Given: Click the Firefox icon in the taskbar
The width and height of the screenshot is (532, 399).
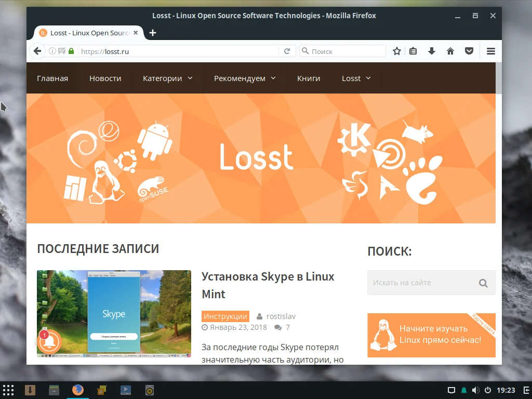Looking at the screenshot, I should click(x=78, y=390).
